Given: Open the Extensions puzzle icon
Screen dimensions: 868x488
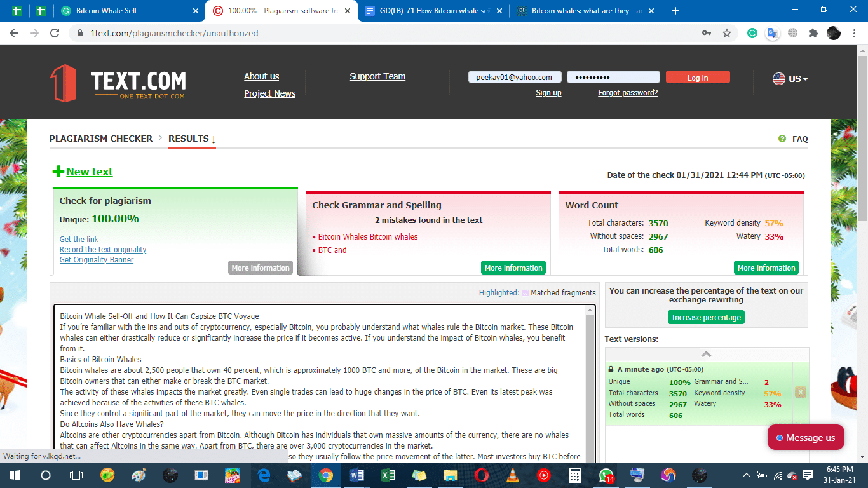Looking at the screenshot, I should coord(813,33).
